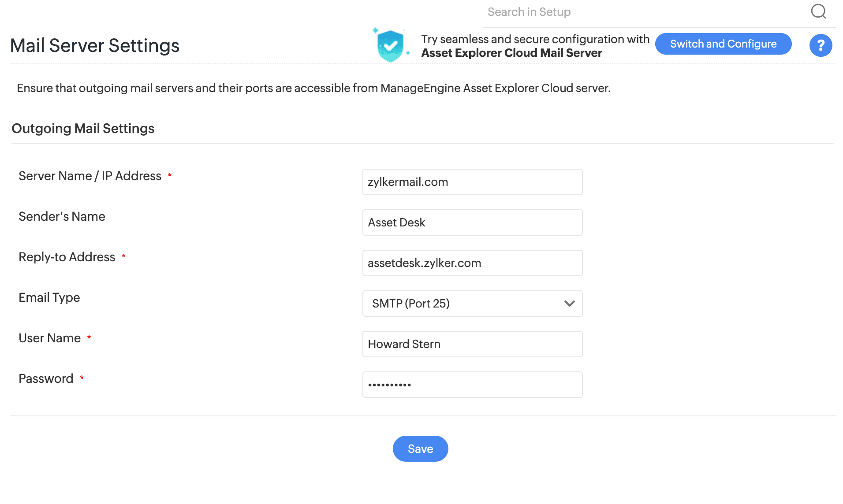The height and width of the screenshot is (504, 843).
Task: Click the search magnifier icon
Action: click(x=818, y=11)
